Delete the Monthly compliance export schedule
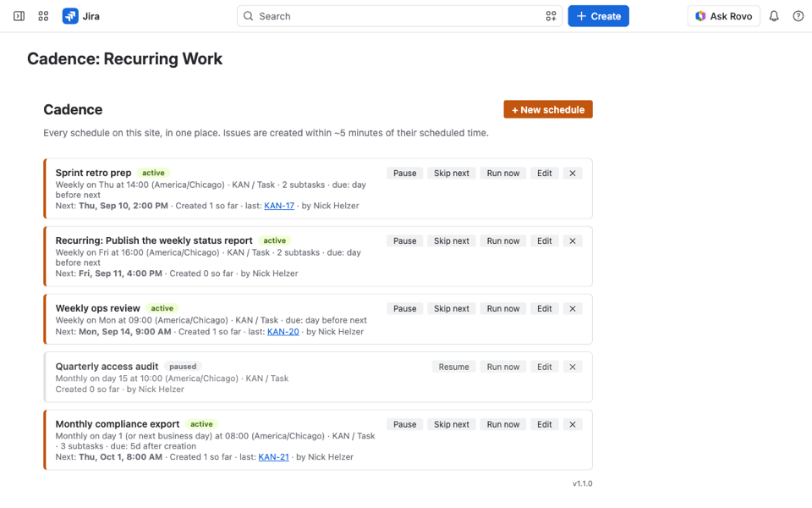The width and height of the screenshot is (812, 508). click(573, 424)
